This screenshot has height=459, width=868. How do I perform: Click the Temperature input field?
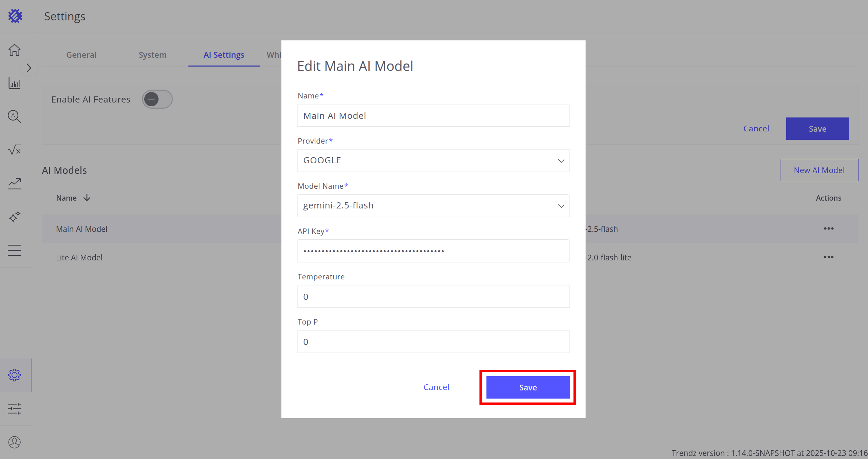tap(433, 296)
